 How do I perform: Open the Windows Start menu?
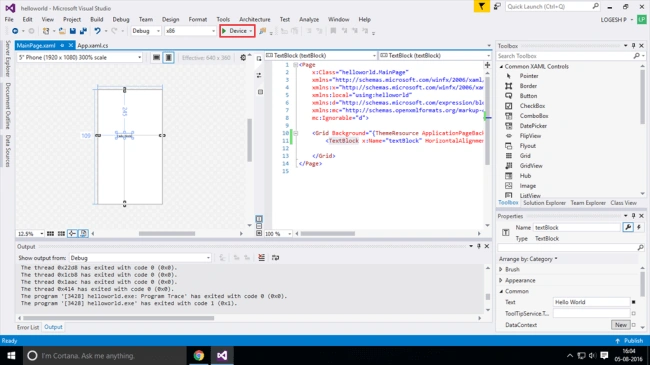[x=11, y=355]
